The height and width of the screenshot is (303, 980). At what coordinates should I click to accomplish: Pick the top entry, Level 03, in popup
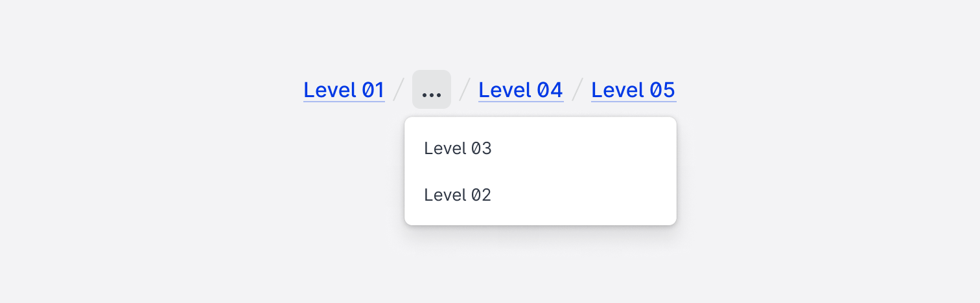pos(458,149)
